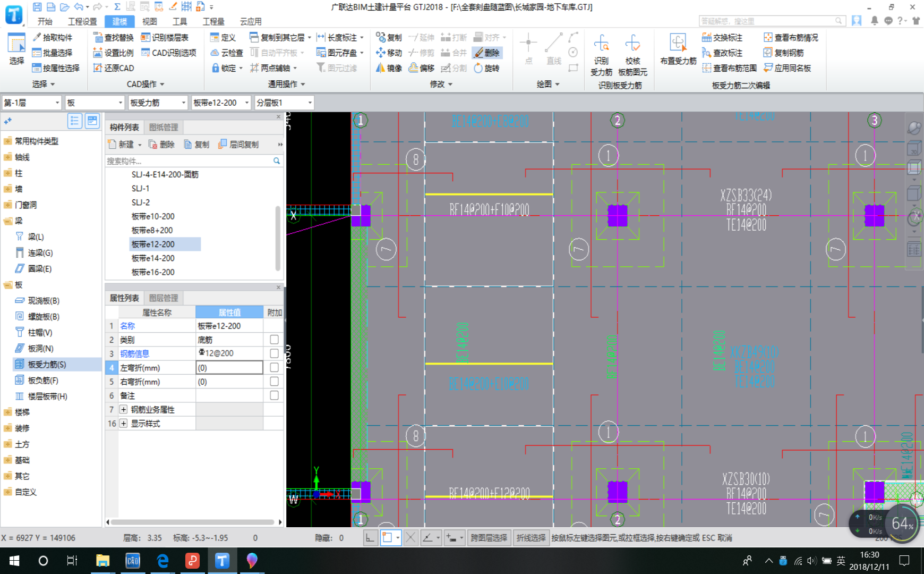The height and width of the screenshot is (574, 924).
Task: Click the 删除 delete tool in ribbon
Action: click(487, 53)
